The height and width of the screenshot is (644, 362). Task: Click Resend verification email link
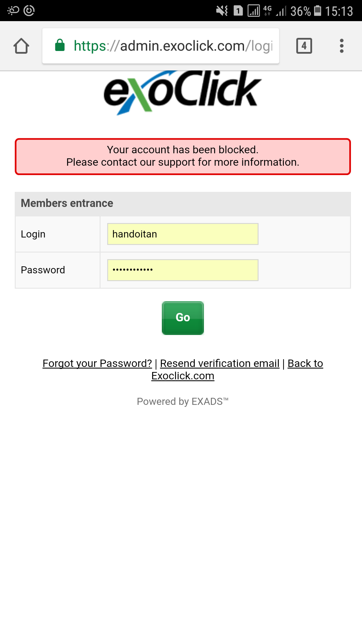point(220,363)
